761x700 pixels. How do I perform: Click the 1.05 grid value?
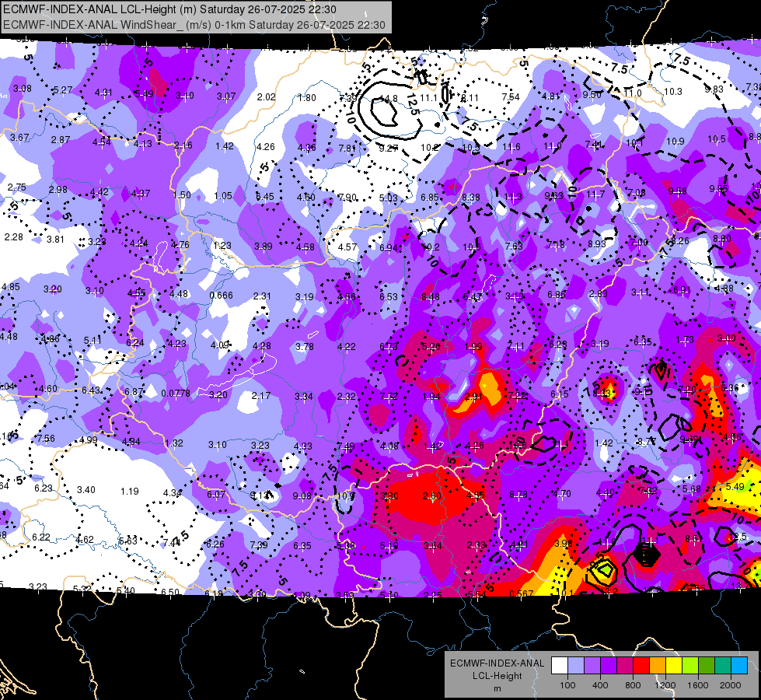223,196
